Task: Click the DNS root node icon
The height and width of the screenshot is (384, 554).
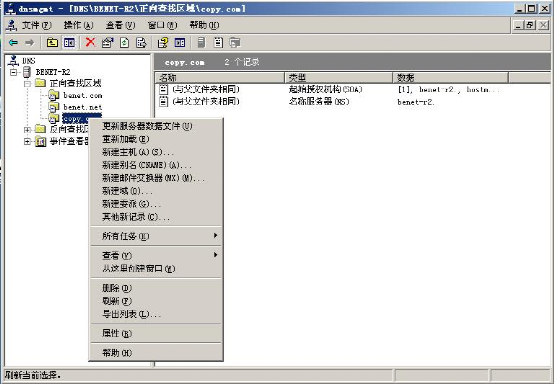Action: [x=13, y=60]
